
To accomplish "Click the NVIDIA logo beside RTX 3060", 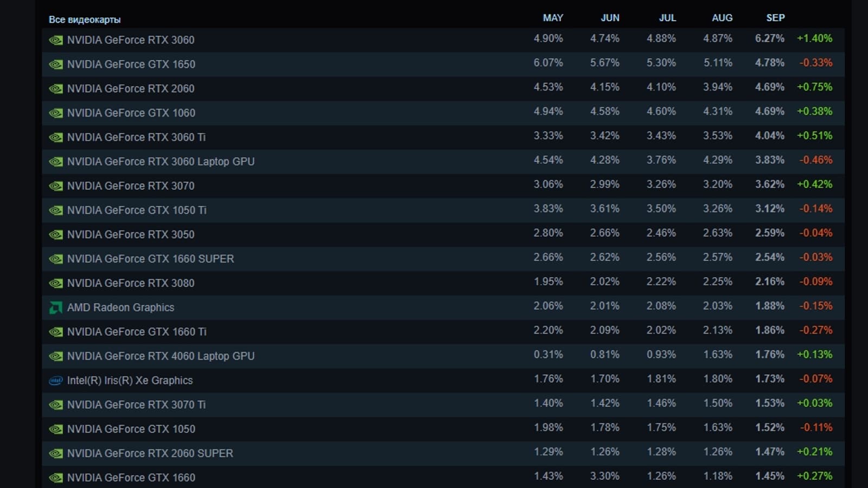I will 56,40.
